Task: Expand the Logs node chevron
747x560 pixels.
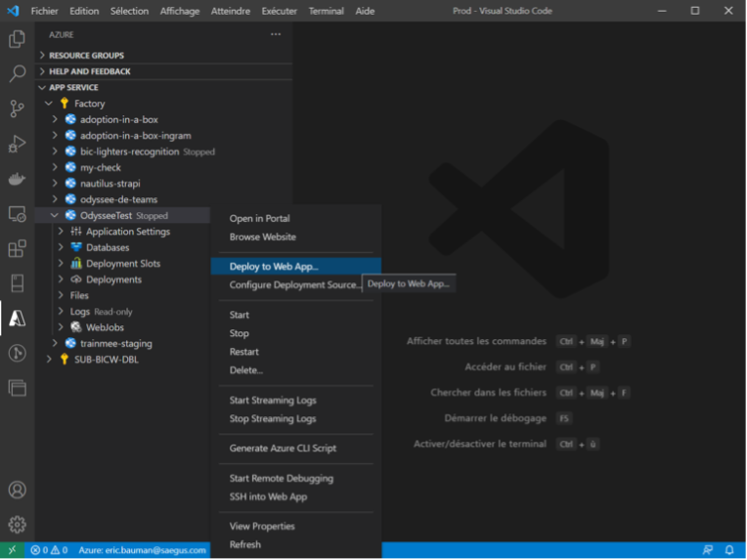Action: point(61,311)
